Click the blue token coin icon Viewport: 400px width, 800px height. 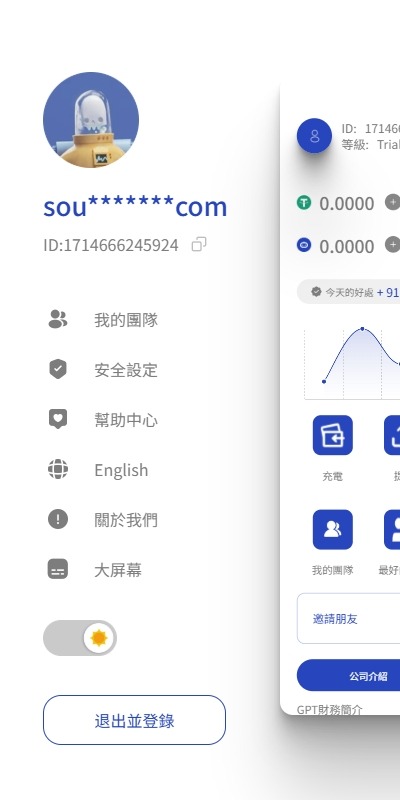pyautogui.click(x=304, y=245)
